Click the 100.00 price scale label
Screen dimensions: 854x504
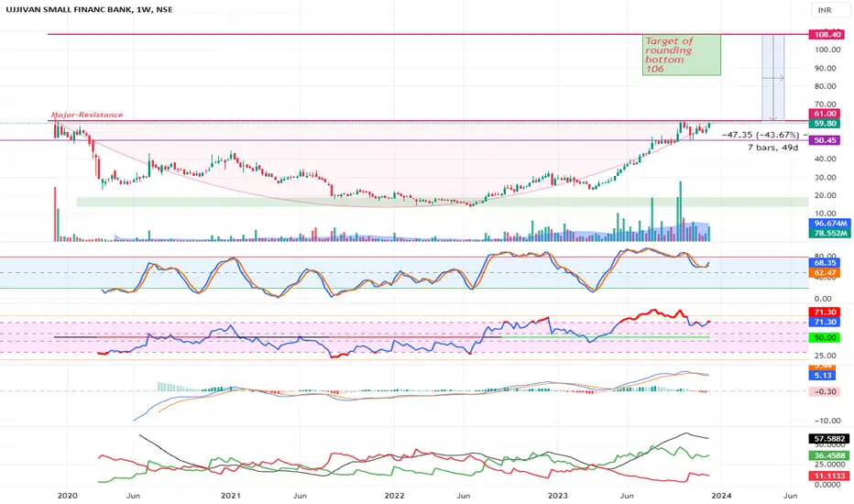pos(827,49)
